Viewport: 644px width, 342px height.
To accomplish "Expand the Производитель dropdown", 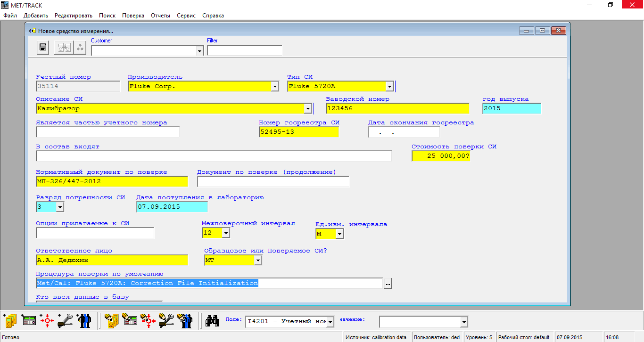I will pos(274,87).
